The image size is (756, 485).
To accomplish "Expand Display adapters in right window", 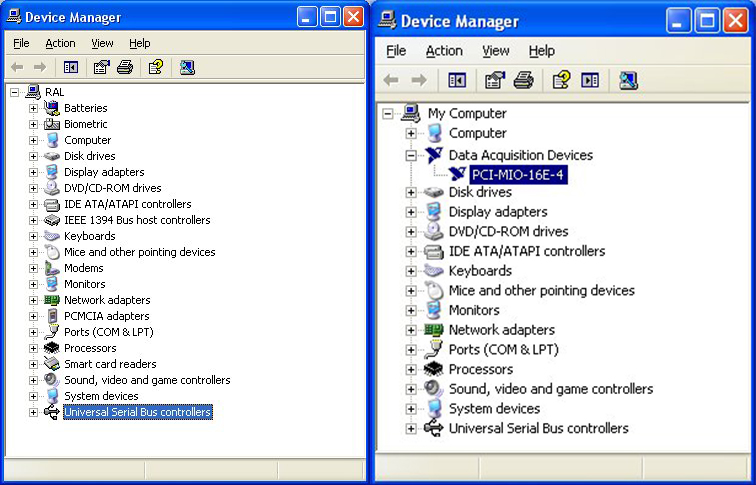I will (x=411, y=212).
